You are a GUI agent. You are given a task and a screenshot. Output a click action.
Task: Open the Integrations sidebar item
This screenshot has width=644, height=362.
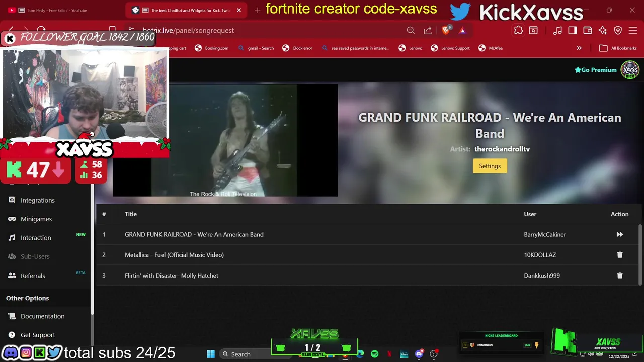coord(38,200)
